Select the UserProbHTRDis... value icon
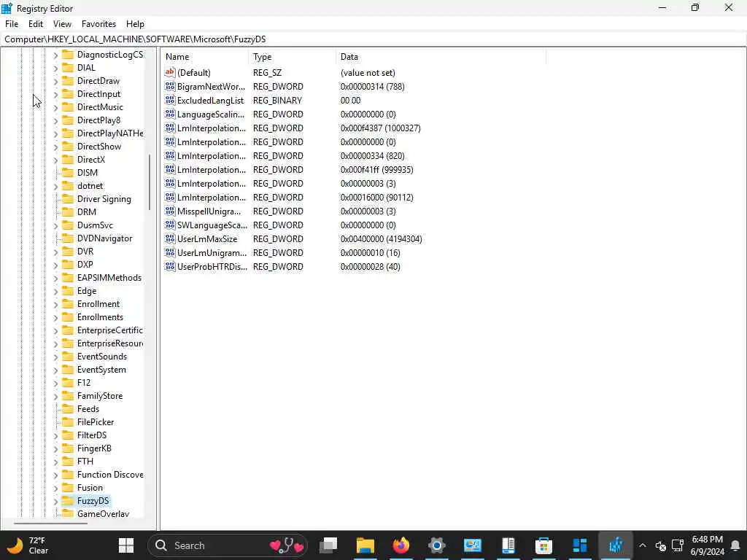 click(170, 266)
